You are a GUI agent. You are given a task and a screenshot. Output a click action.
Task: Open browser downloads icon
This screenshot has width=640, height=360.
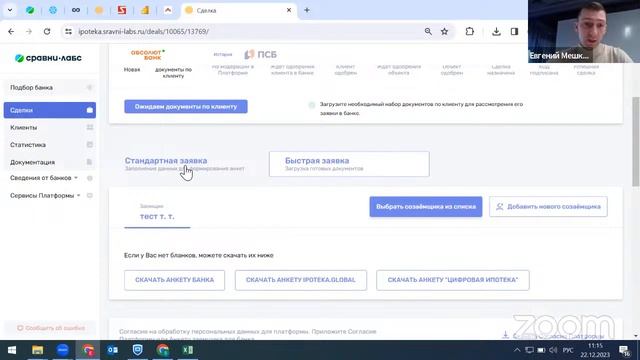(496, 31)
